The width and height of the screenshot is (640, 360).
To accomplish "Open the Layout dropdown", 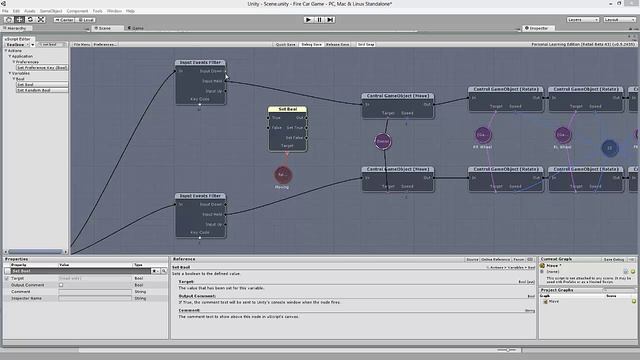I will point(619,20).
